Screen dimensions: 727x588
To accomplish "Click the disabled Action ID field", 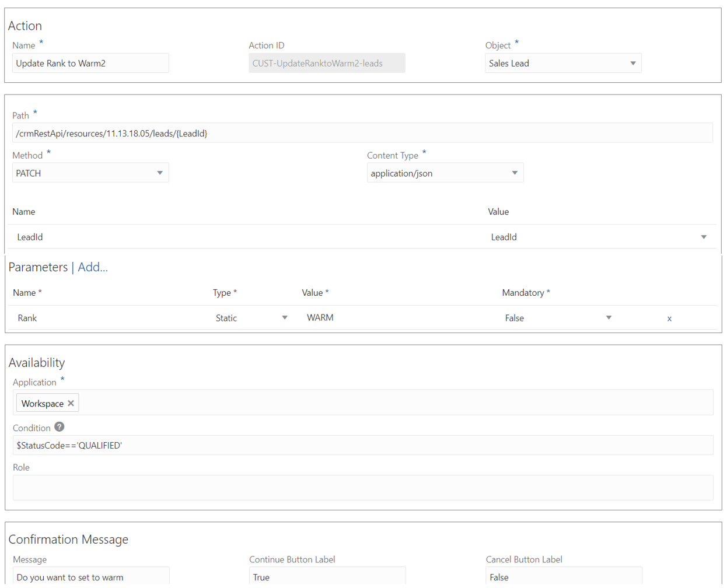I will 327,63.
